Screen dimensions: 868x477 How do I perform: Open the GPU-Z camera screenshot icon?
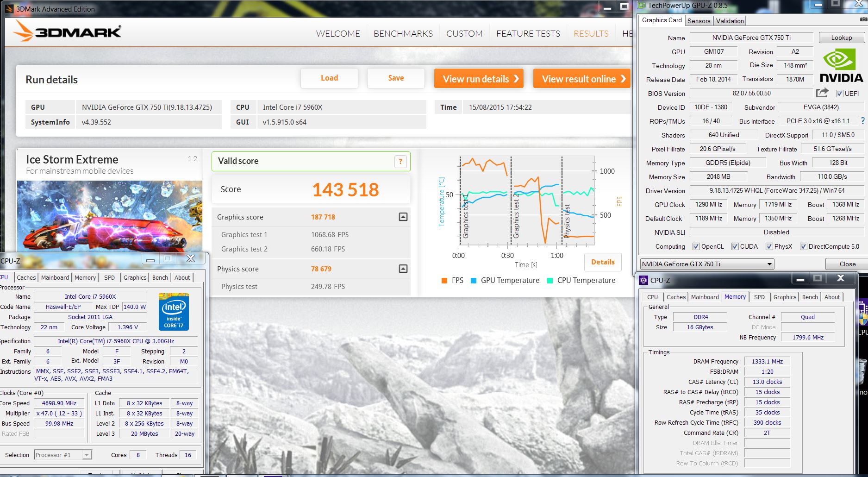863,20
